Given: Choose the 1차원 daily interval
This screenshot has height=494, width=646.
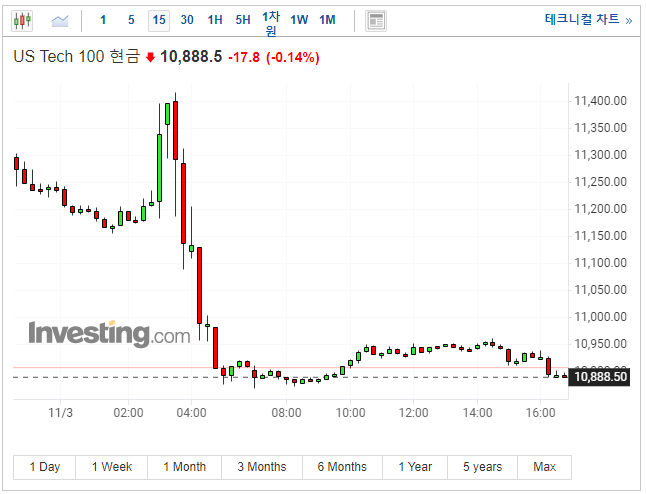Looking at the screenshot, I should [271, 23].
